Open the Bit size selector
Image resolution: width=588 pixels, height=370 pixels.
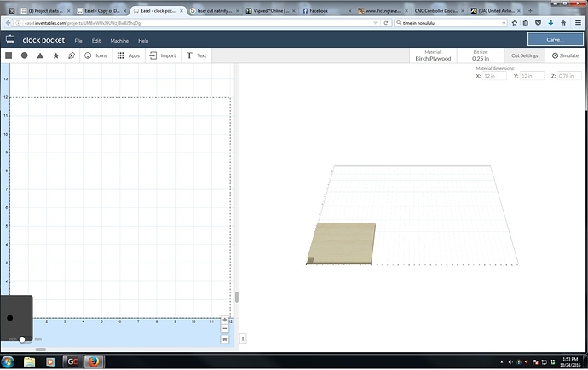(481, 55)
